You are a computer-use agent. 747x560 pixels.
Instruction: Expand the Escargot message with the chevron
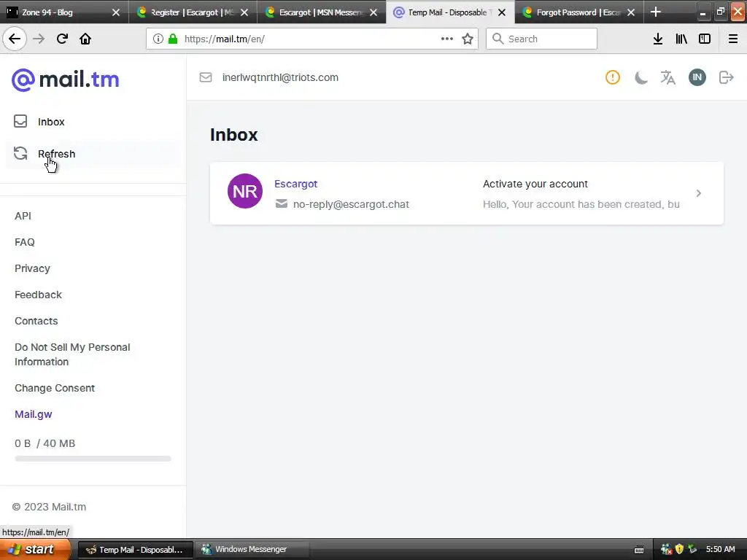pyautogui.click(x=698, y=193)
